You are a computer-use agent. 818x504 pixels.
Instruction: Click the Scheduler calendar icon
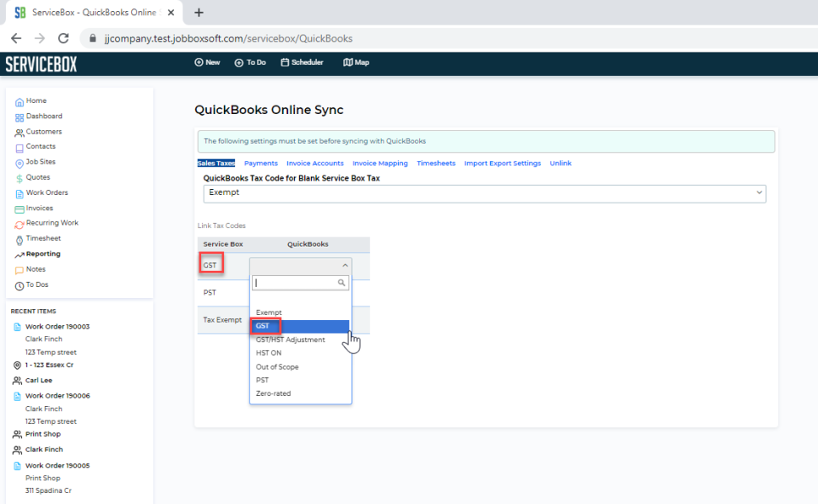pyautogui.click(x=285, y=62)
